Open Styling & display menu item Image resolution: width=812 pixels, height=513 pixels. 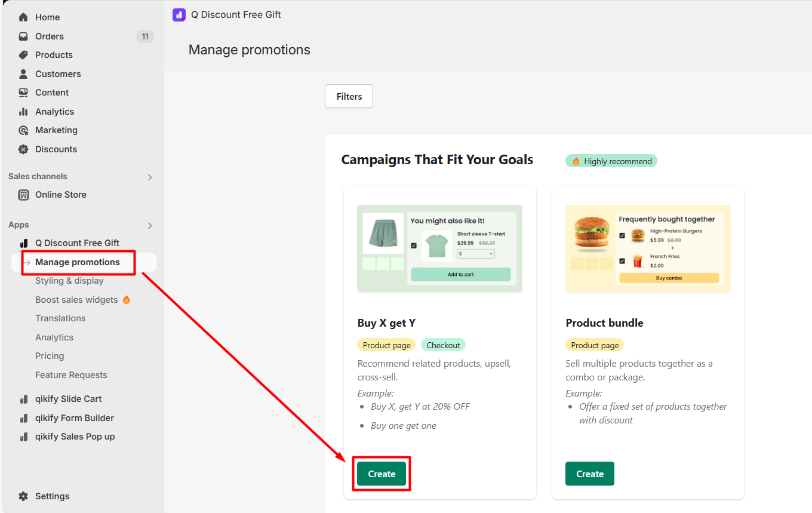69,281
